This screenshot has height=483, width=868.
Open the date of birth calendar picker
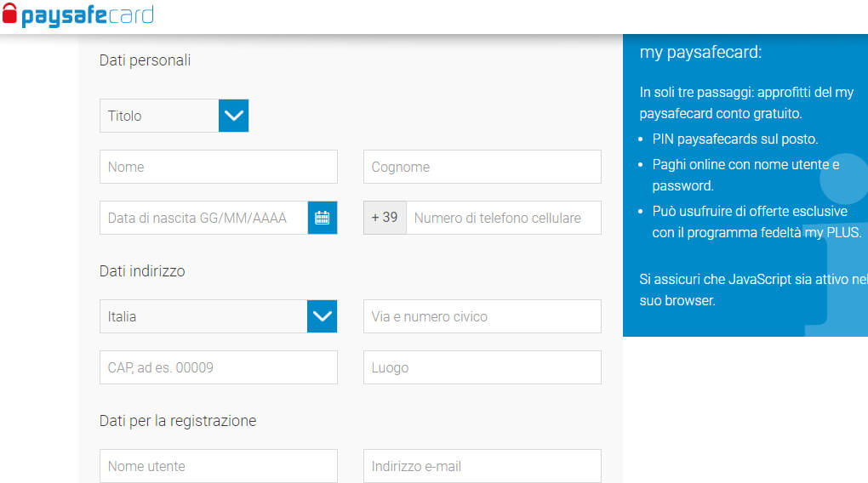pos(323,218)
